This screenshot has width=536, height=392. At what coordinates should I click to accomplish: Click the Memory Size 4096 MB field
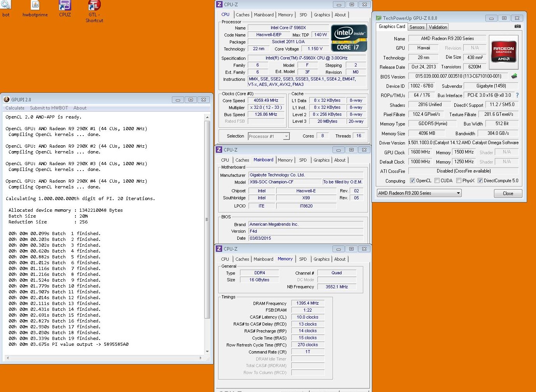pos(427,133)
